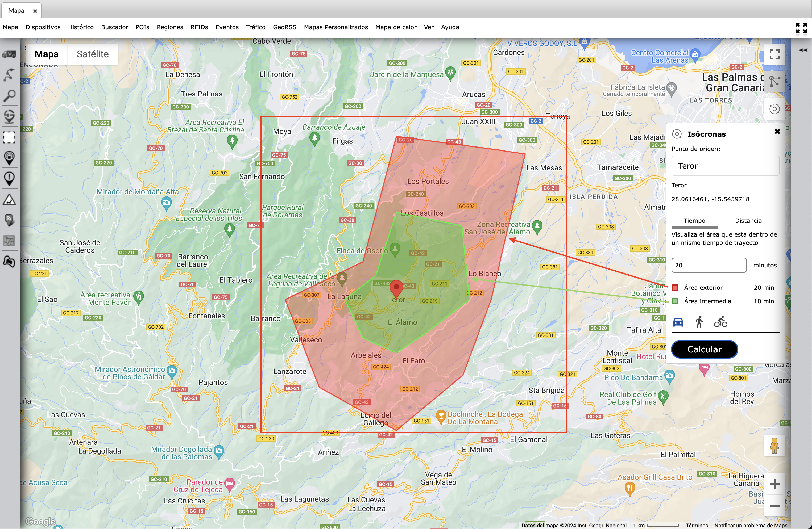Open the Tráfico menu
Viewport: 812px width, 529px height.
pyautogui.click(x=255, y=27)
